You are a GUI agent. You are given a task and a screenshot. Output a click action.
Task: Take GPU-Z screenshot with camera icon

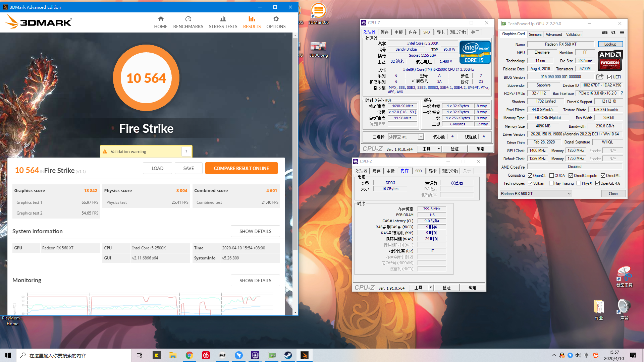[x=604, y=33]
